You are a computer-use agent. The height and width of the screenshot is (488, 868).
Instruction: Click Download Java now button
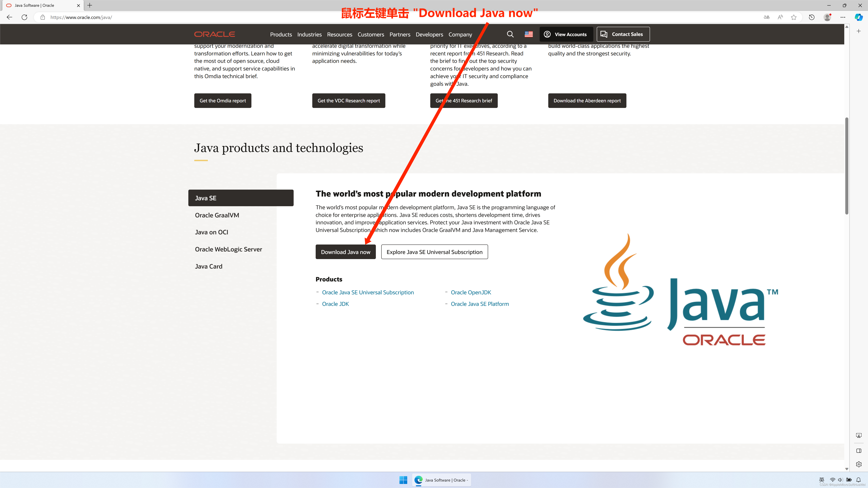(345, 252)
